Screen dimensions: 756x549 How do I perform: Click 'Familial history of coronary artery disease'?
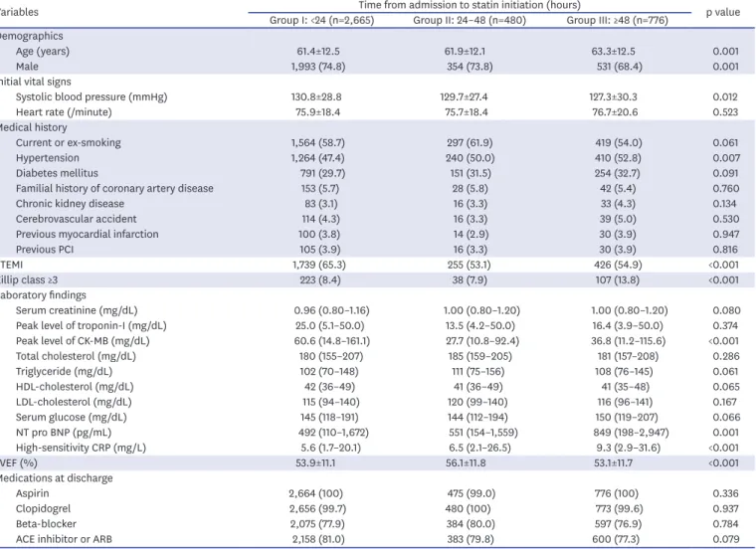(x=114, y=188)
